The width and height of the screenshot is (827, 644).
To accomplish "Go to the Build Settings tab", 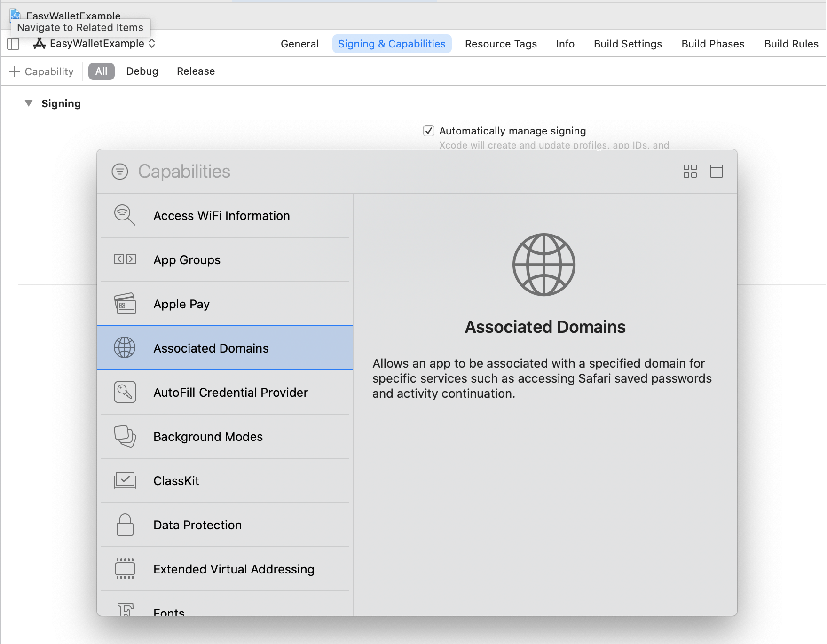I will click(x=628, y=44).
